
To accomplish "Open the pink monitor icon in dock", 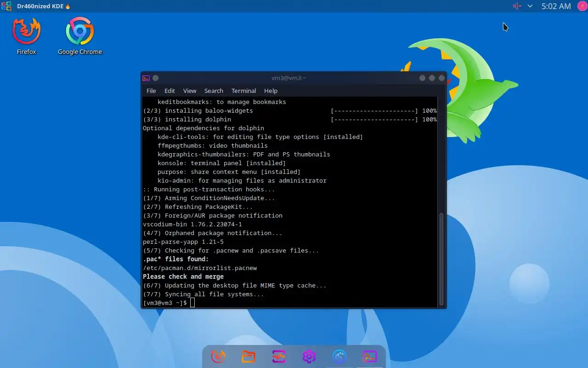I will click(279, 356).
